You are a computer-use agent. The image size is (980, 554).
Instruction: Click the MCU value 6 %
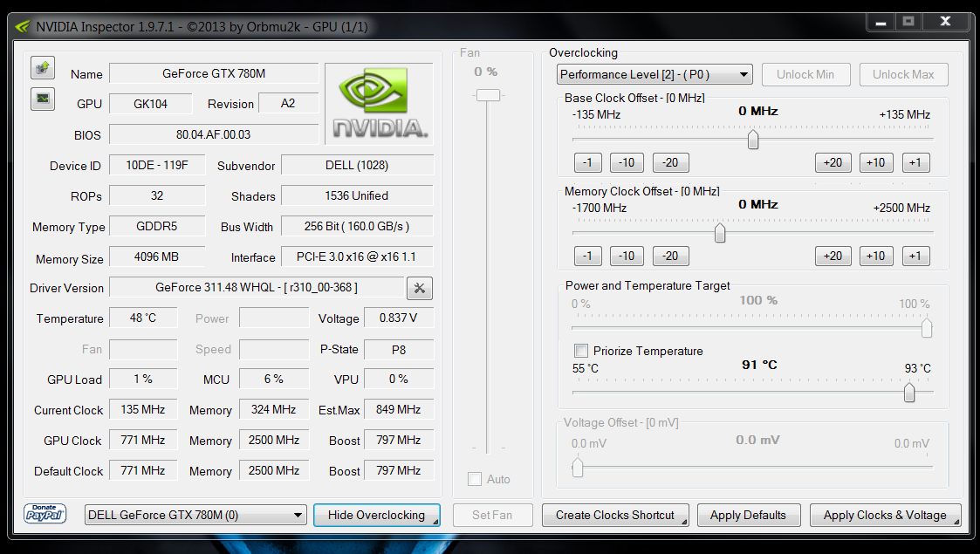coord(274,379)
